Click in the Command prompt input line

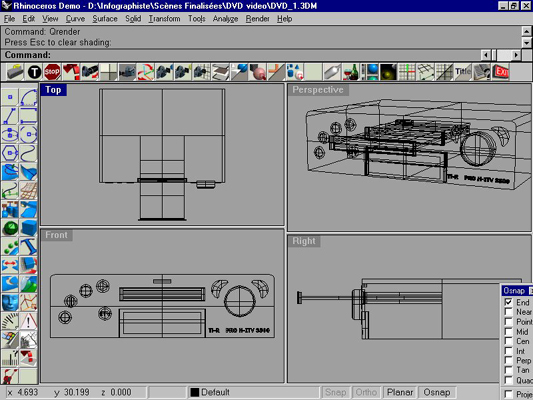tap(241, 55)
